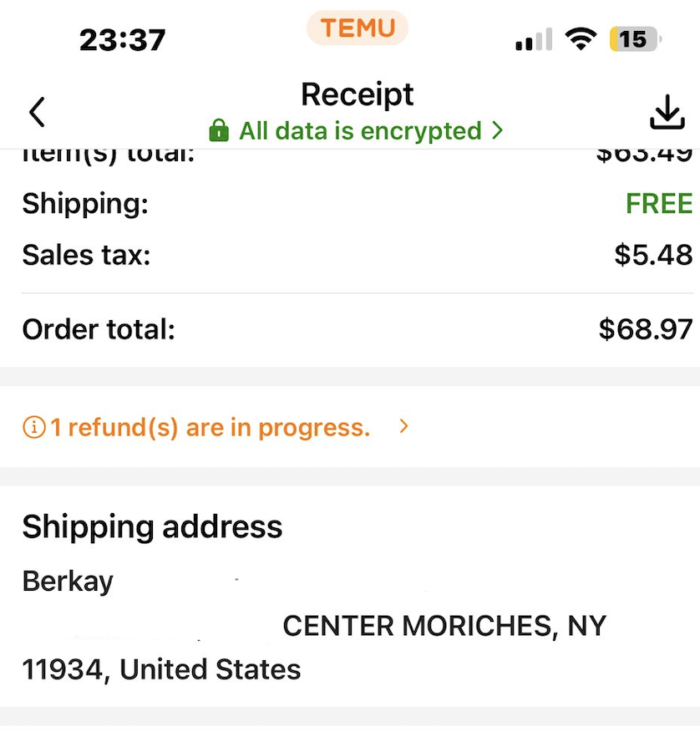
Task: Expand refund details via orange chevron
Action: click(404, 426)
